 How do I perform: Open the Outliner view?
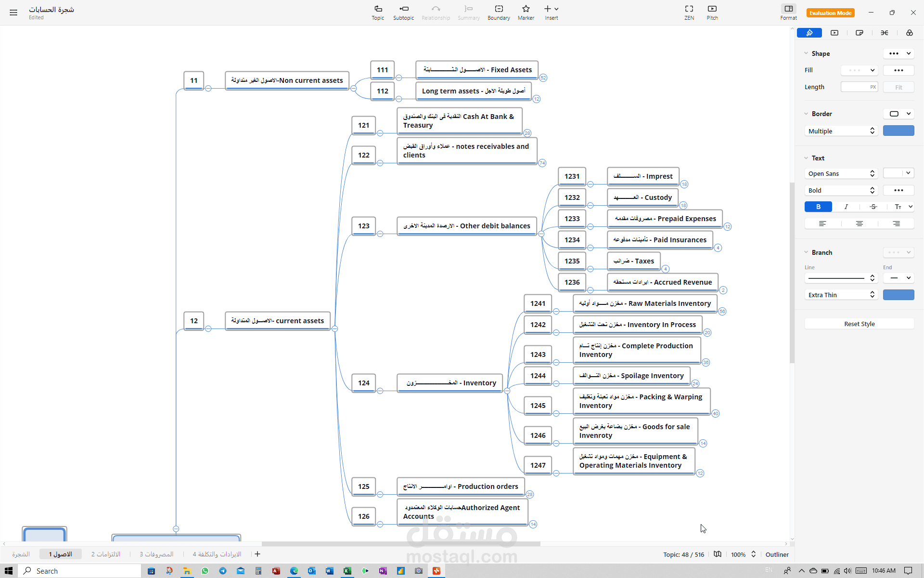tap(777, 554)
